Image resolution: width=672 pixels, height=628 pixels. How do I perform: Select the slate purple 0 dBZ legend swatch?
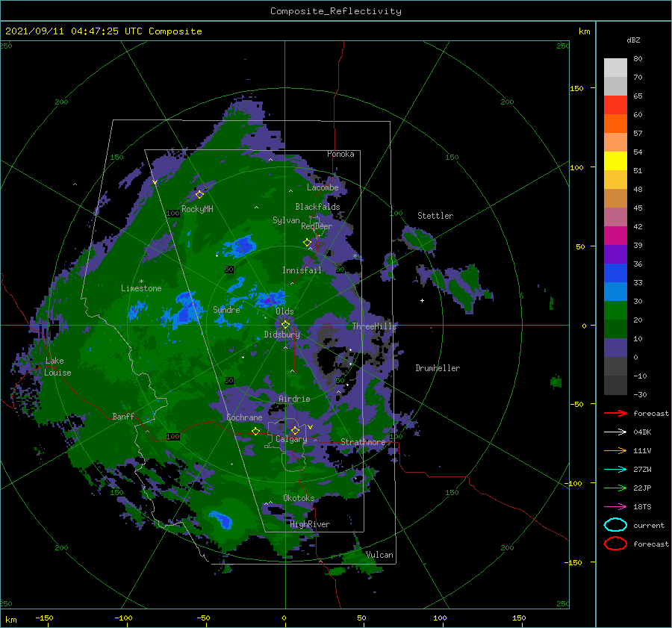pyautogui.click(x=615, y=348)
